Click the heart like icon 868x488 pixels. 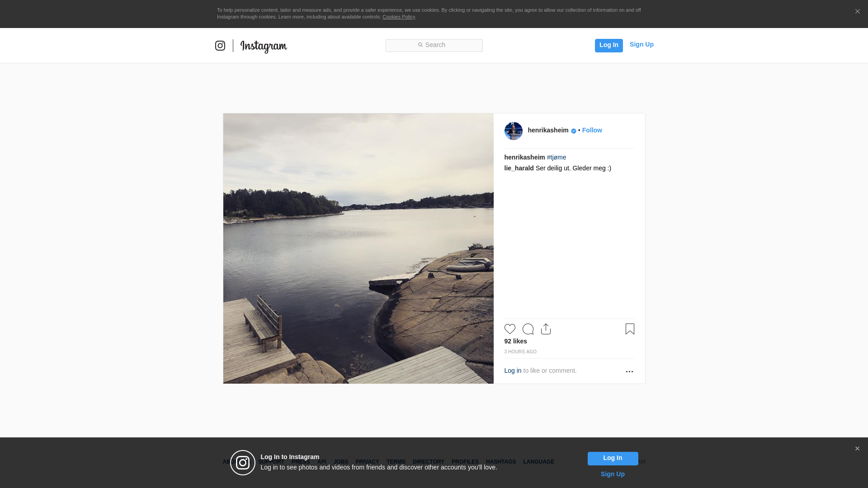509,329
